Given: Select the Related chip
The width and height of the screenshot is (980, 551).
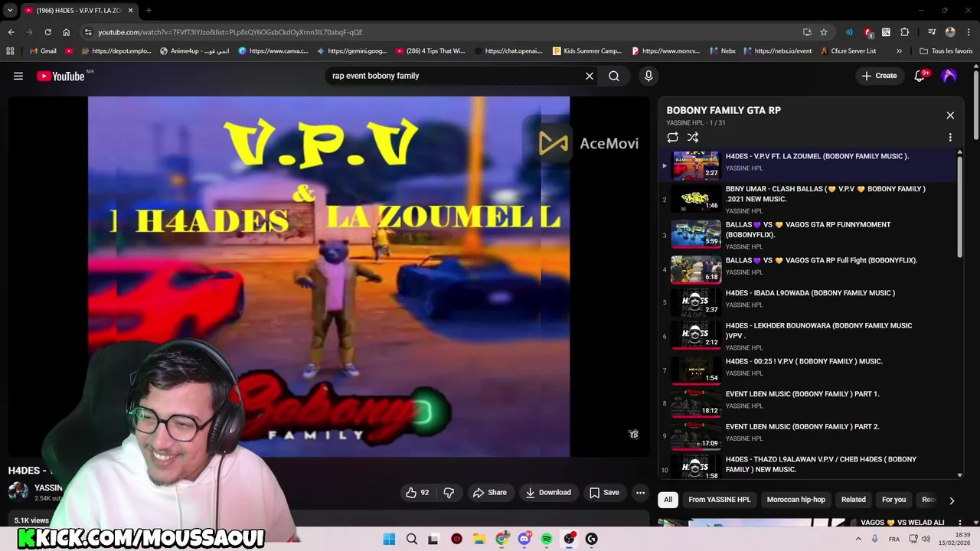Looking at the screenshot, I should point(854,500).
